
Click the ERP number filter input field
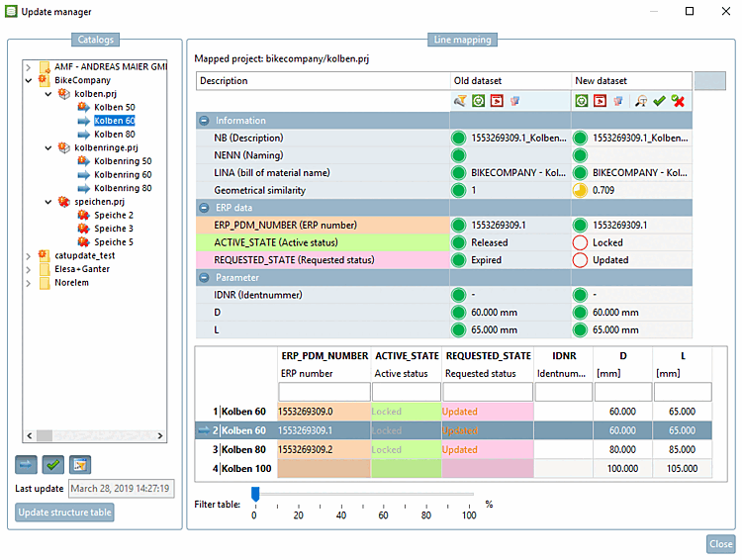pos(323,392)
